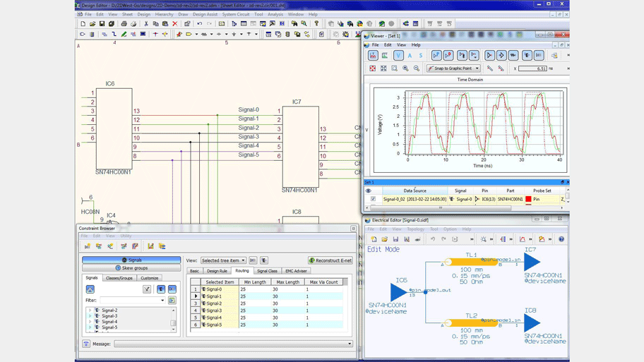Uncheck the Signal-0_02 data source checkbox

[x=373, y=200]
